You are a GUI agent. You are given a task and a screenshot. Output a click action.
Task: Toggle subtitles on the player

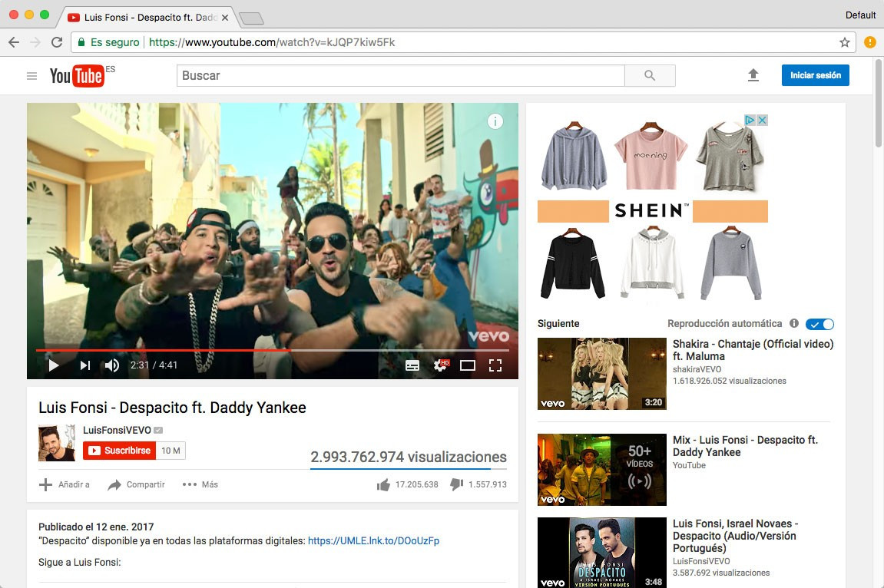point(412,365)
